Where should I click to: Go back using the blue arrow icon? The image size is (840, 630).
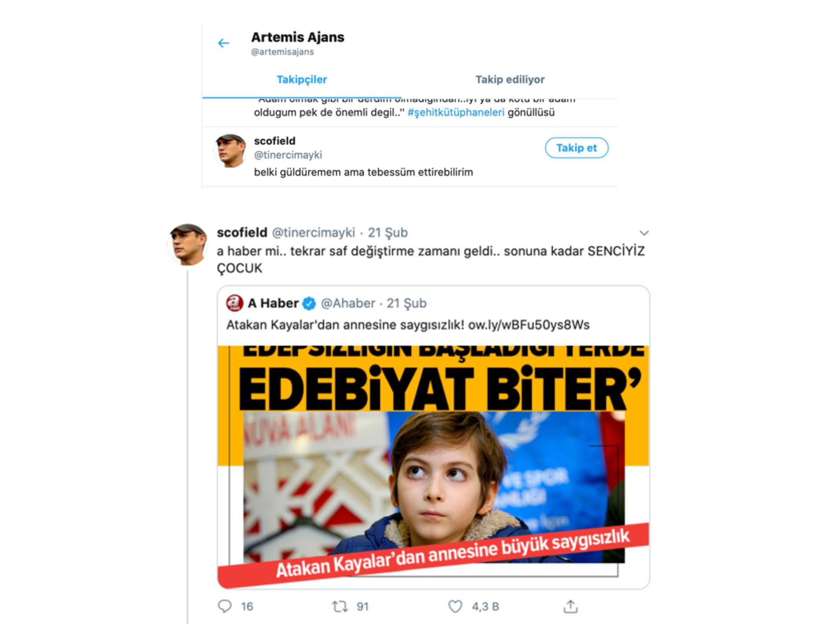224,43
